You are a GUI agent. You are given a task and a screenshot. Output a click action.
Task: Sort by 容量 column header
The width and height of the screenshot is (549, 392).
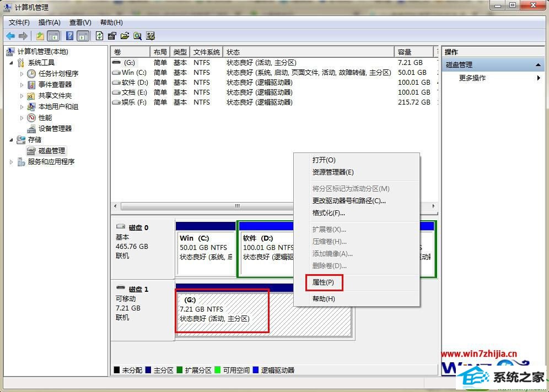point(414,52)
